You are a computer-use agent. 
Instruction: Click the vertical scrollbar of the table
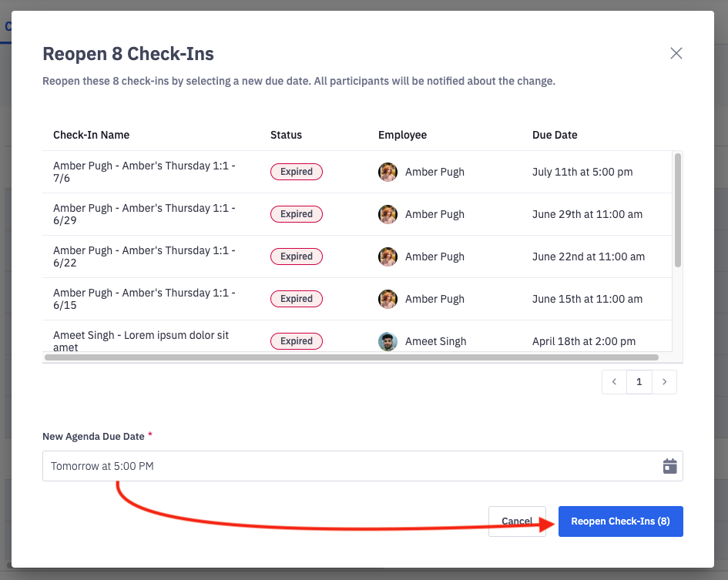point(678,210)
